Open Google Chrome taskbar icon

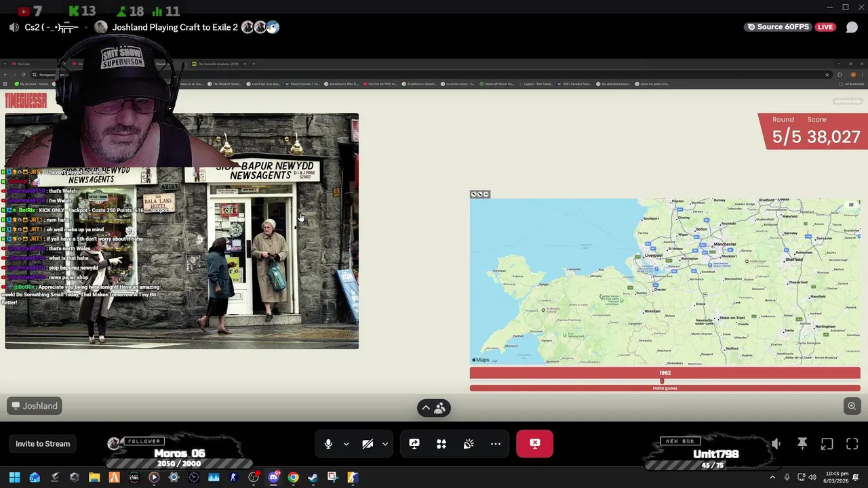[x=293, y=477]
